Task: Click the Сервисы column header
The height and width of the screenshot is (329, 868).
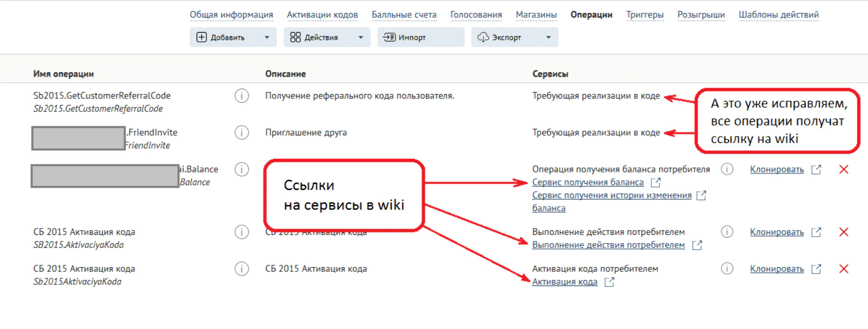Action: (550, 74)
